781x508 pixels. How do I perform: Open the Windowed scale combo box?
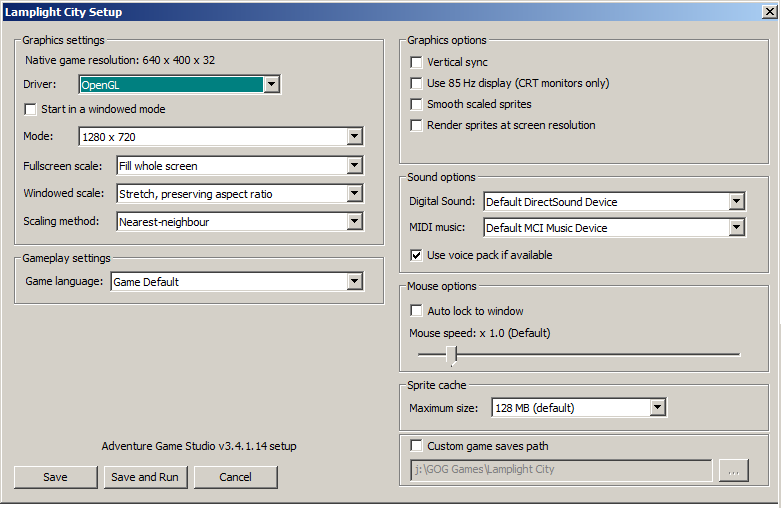point(240,194)
